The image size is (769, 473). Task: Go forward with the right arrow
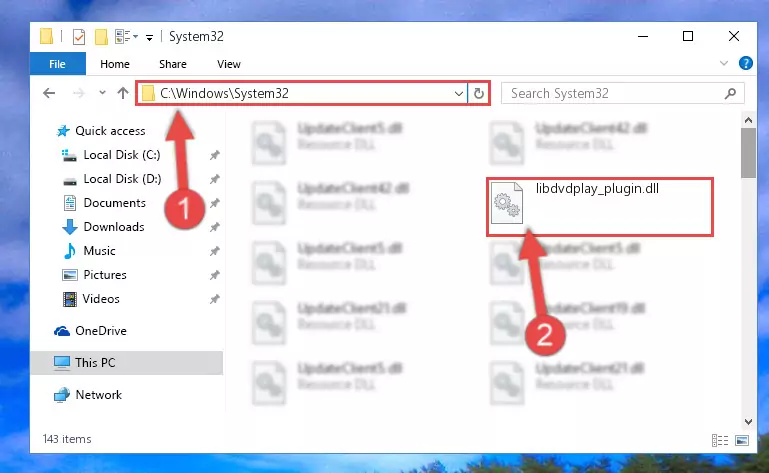78,93
